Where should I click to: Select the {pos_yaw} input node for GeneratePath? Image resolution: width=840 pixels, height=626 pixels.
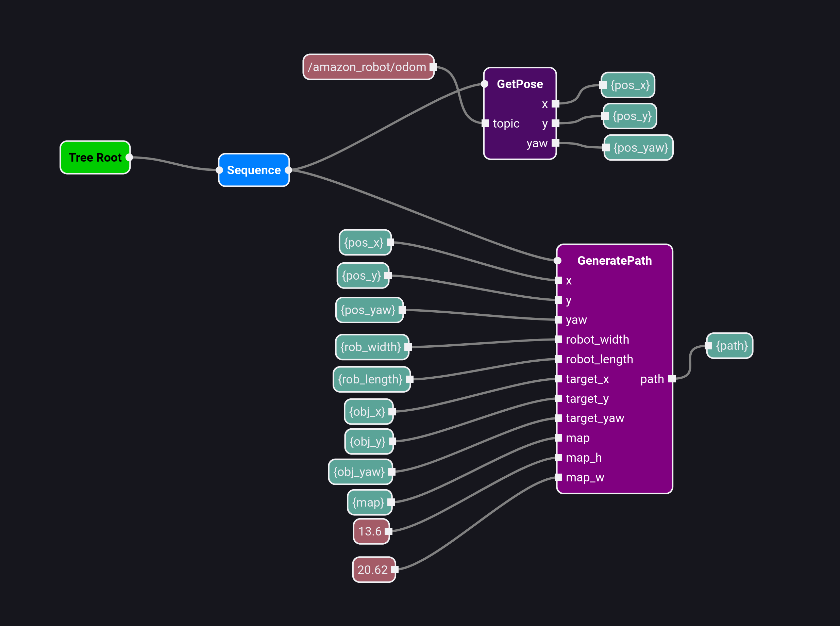370,310
